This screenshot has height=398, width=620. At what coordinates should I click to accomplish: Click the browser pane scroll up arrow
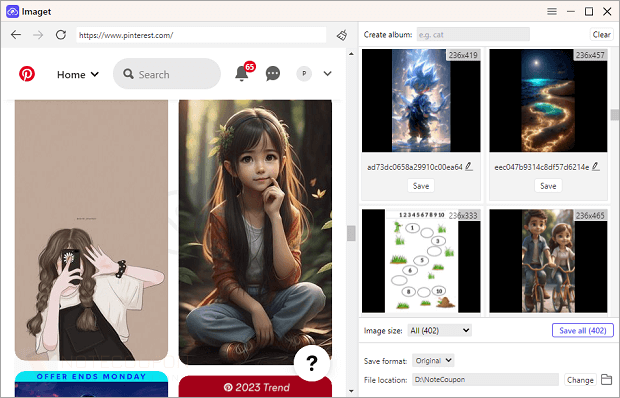351,54
